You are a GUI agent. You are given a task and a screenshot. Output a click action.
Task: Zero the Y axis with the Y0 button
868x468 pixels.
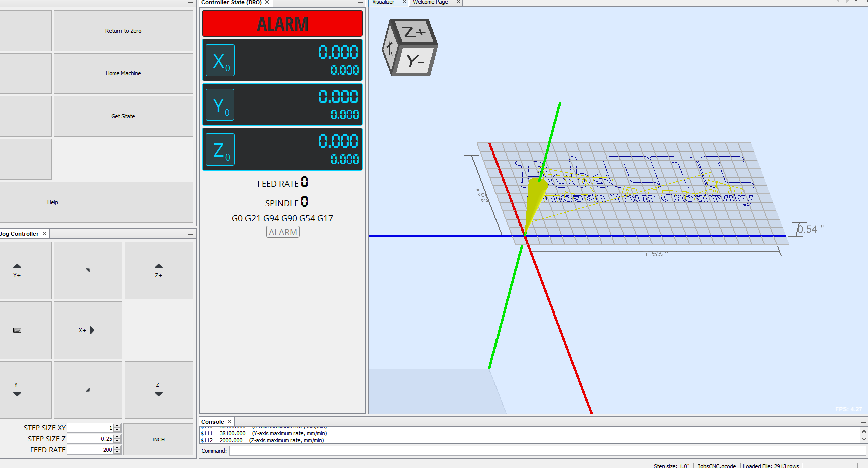(220, 105)
